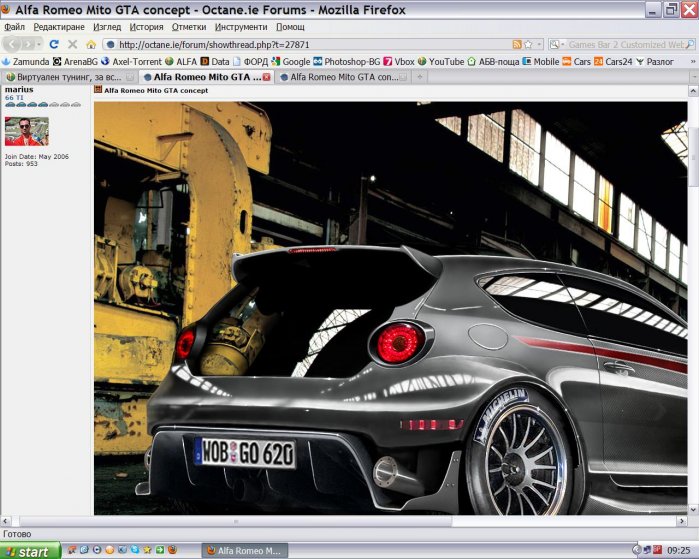Go to the Home page icon
This screenshot has width=699, height=559.
pyautogui.click(x=91, y=45)
